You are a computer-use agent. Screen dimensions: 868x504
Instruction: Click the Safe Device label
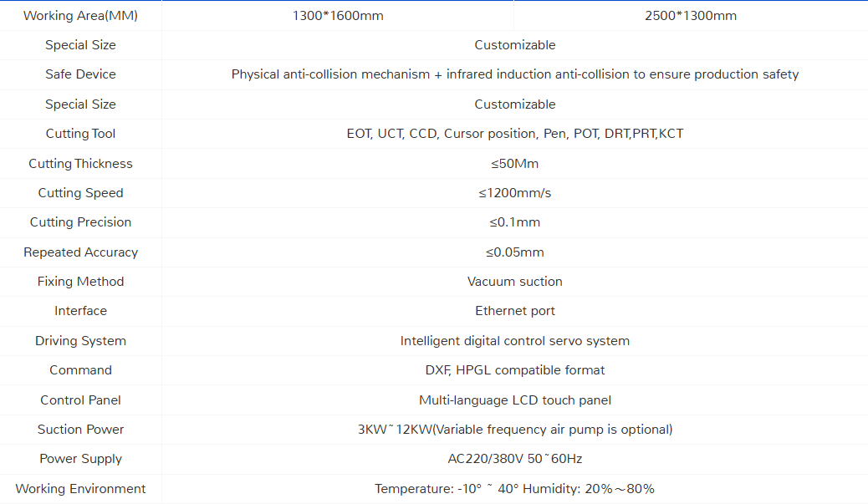pyautogui.click(x=80, y=74)
